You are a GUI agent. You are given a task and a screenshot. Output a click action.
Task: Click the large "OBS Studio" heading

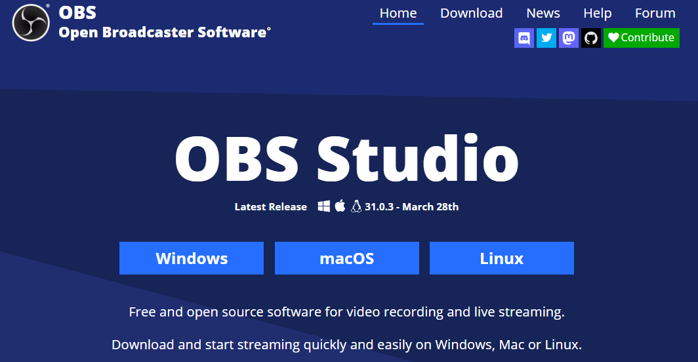tap(347, 159)
